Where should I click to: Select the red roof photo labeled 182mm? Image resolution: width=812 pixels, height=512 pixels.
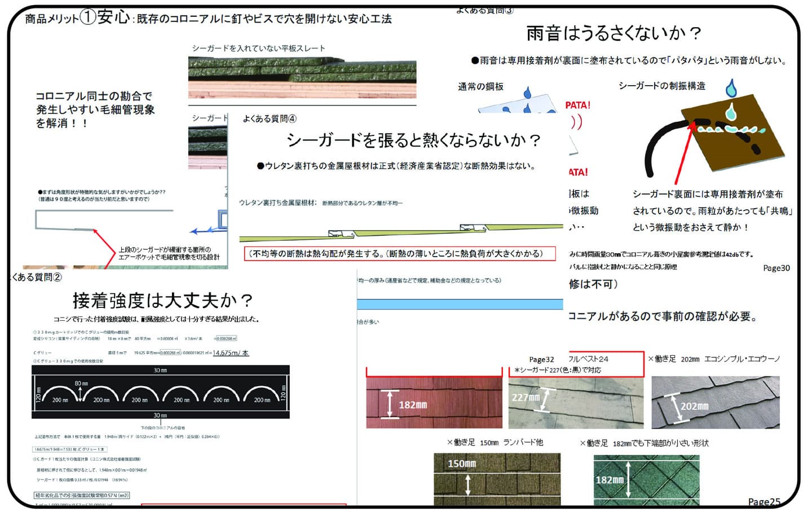[x=434, y=403]
